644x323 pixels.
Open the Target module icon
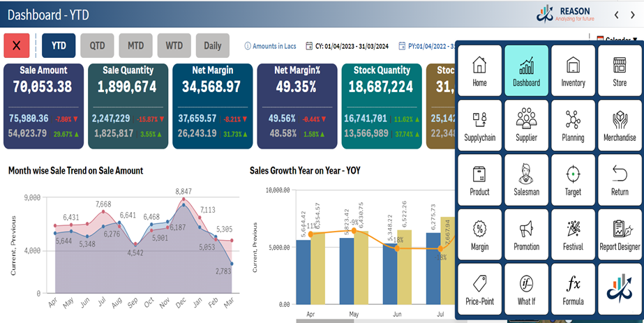pyautogui.click(x=573, y=179)
